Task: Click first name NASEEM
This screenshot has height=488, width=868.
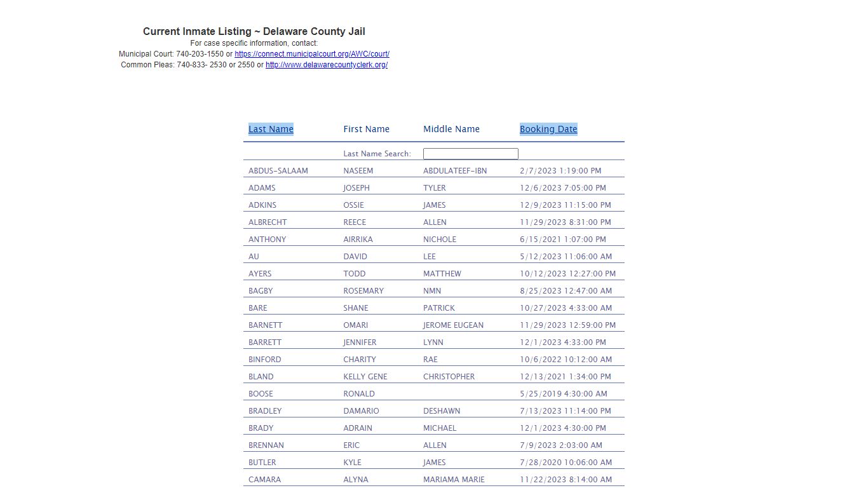Action: [x=358, y=171]
